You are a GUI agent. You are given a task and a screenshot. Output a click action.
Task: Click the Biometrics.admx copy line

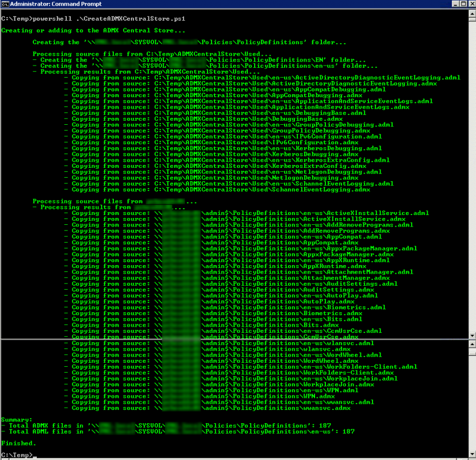(213, 313)
